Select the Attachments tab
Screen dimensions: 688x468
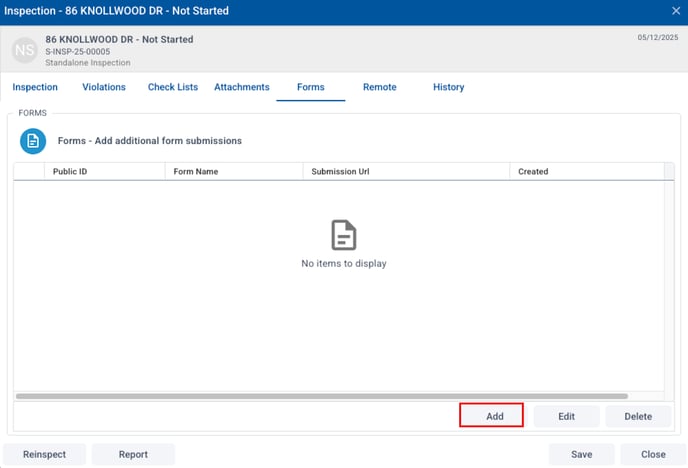point(242,87)
